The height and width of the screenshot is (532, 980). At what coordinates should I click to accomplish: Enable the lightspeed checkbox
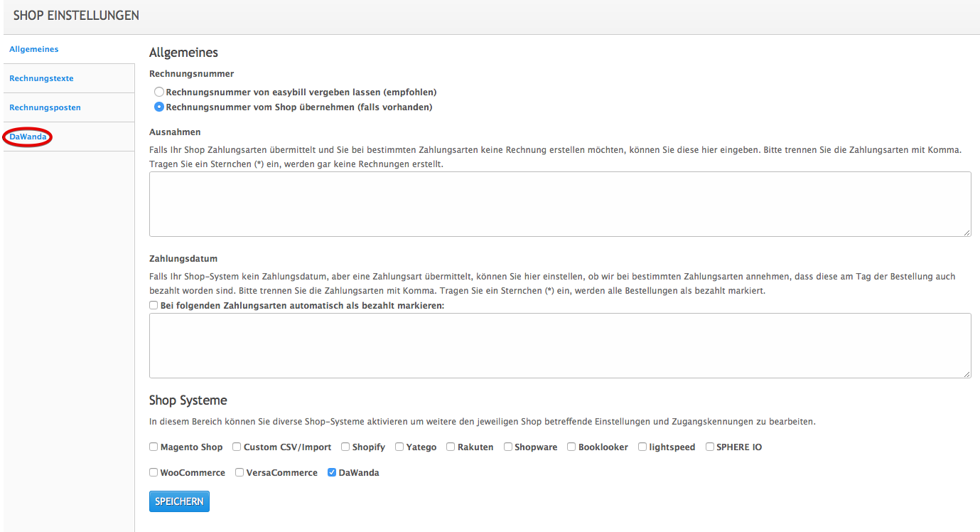(642, 447)
